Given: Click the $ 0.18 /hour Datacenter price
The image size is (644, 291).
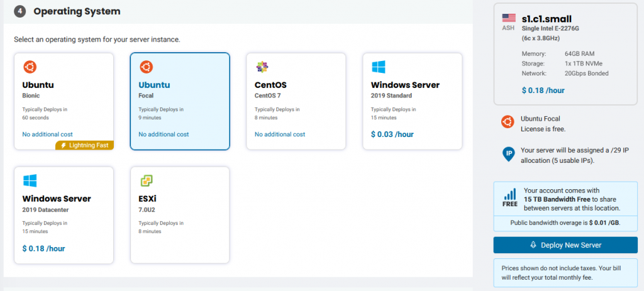Looking at the screenshot, I should click(43, 248).
